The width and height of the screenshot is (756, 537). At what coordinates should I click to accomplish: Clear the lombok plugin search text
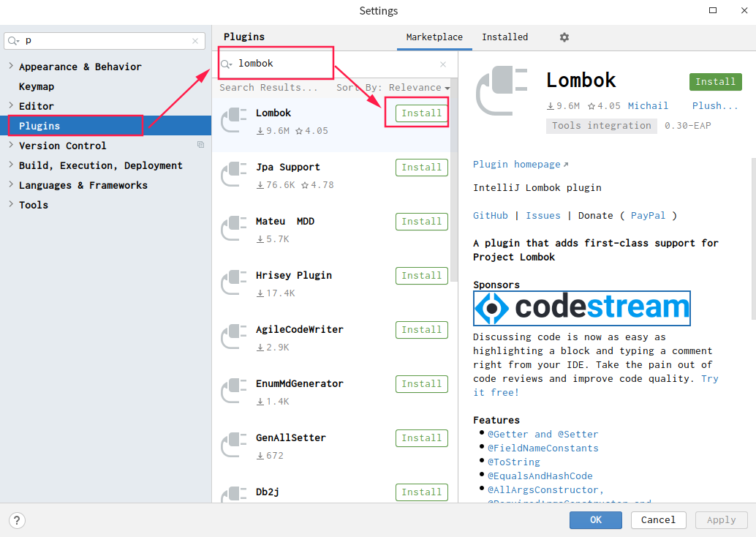pyautogui.click(x=443, y=64)
